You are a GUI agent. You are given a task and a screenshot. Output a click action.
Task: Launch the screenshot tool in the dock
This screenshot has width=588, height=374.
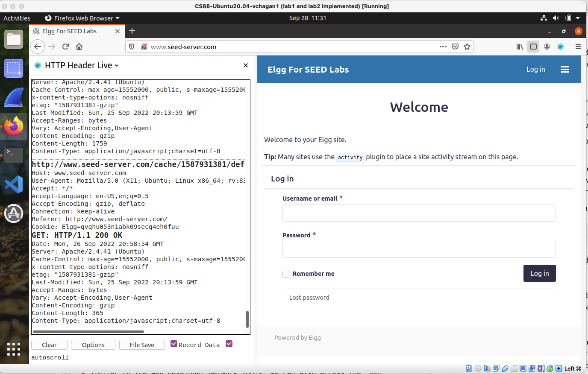click(14, 68)
